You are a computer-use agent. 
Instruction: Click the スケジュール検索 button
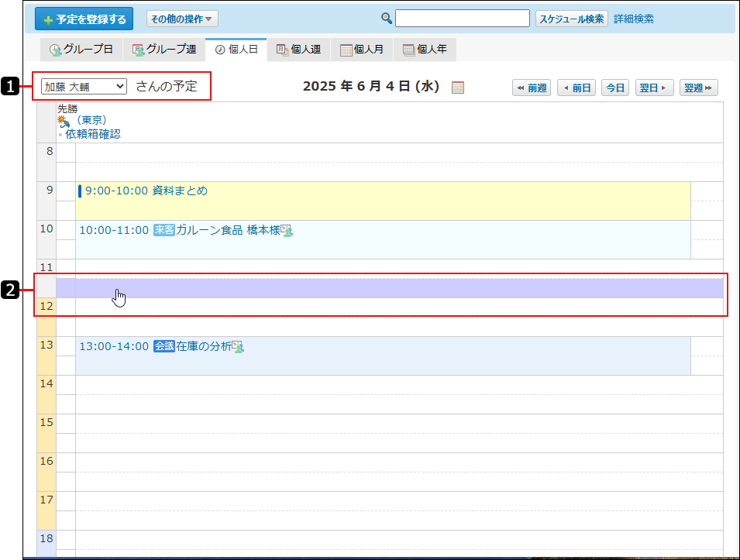572,19
